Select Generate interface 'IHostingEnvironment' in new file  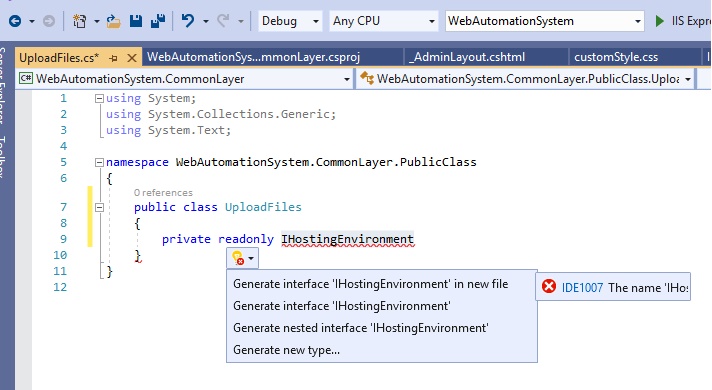coord(371,284)
